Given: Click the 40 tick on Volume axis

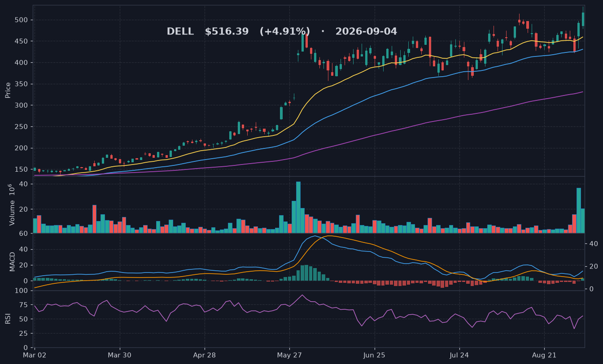Looking at the screenshot, I should 24,184.
